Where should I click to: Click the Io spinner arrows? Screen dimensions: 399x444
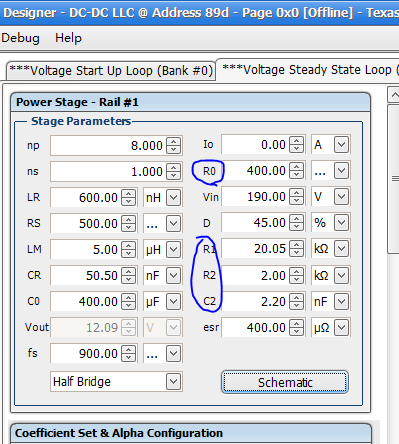click(x=296, y=145)
